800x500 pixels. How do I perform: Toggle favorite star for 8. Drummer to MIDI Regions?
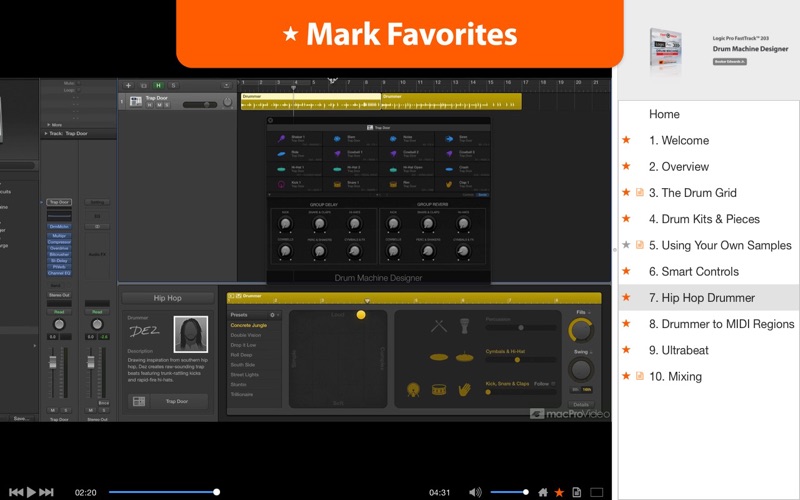click(626, 323)
